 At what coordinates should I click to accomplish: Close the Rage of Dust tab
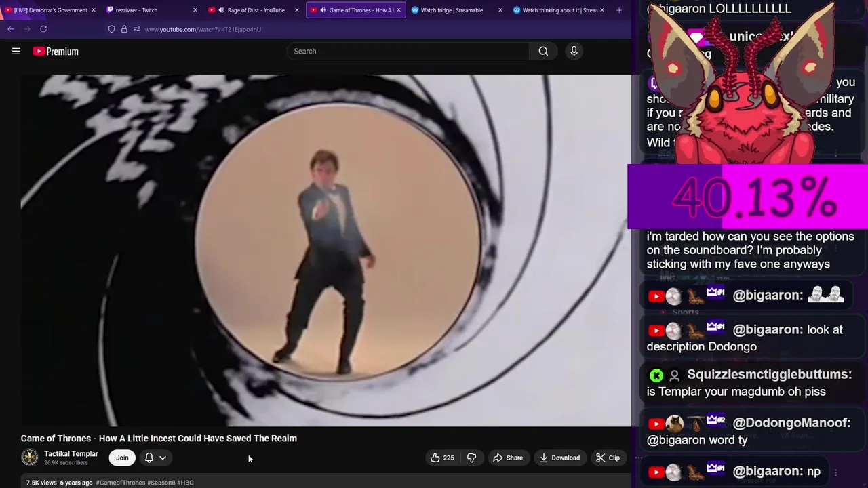[297, 10]
